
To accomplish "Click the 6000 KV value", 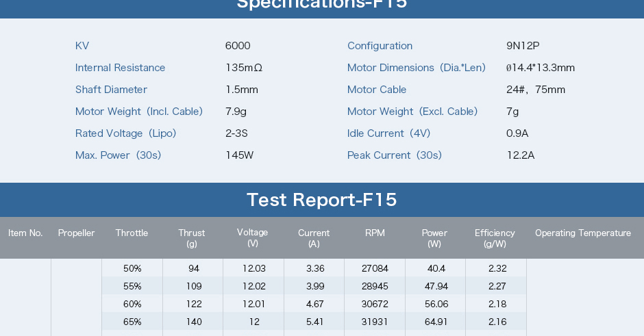I will [238, 46].
